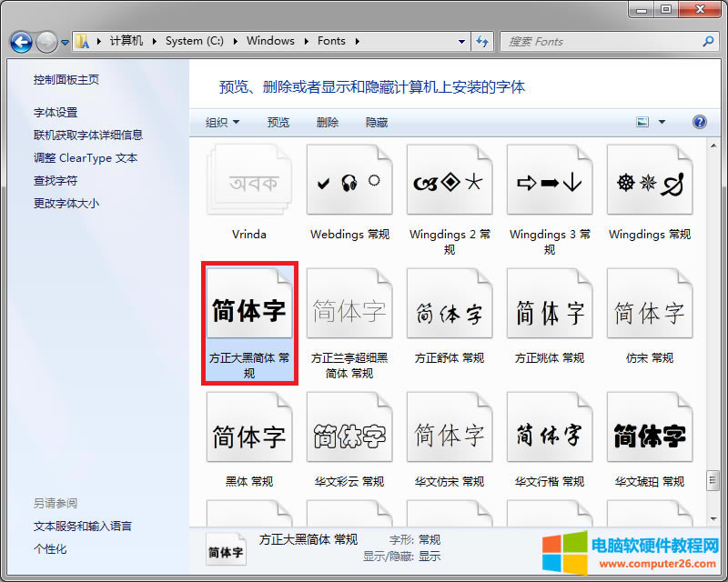Click the address bar refresh button

[482, 41]
